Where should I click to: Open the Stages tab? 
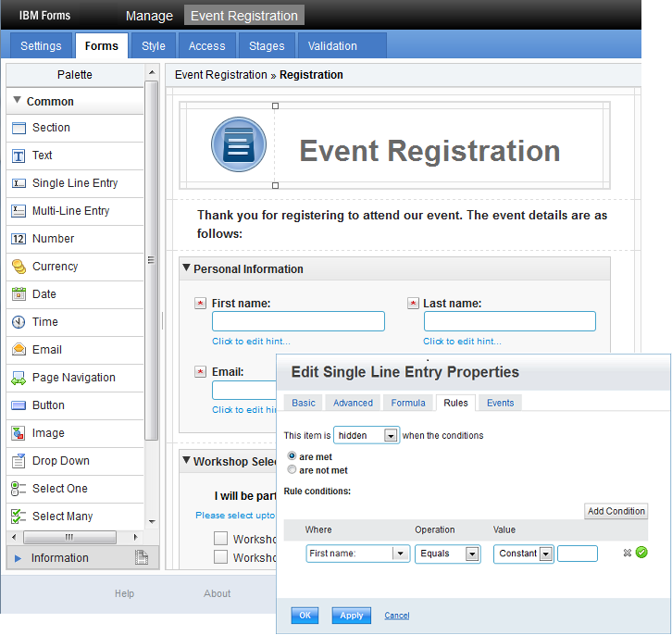267,45
